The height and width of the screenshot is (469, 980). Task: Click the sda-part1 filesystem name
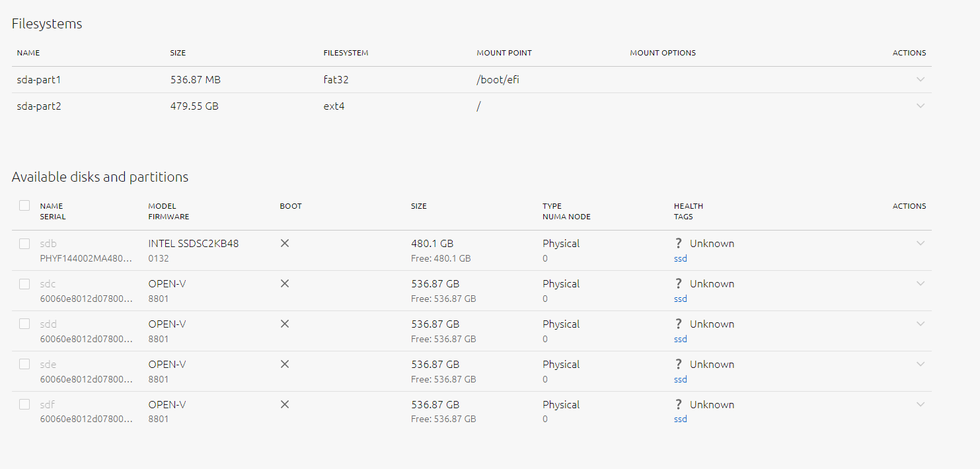39,79
